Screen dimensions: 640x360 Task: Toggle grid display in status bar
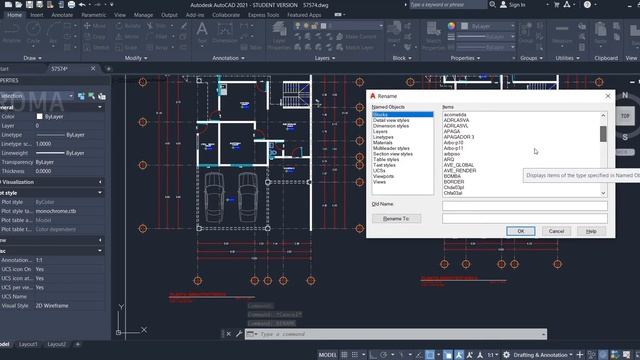pos(344,355)
